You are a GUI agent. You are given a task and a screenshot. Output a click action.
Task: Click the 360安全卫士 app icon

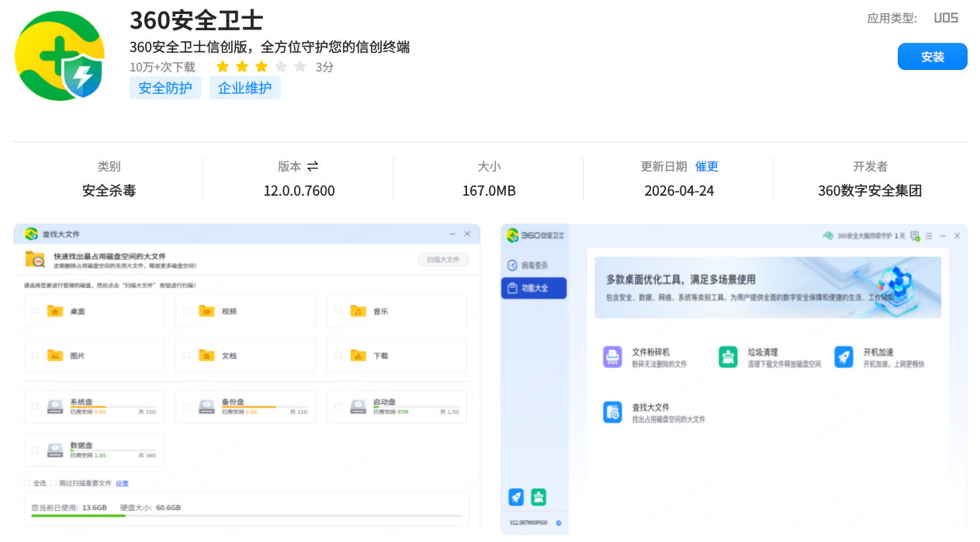click(60, 55)
